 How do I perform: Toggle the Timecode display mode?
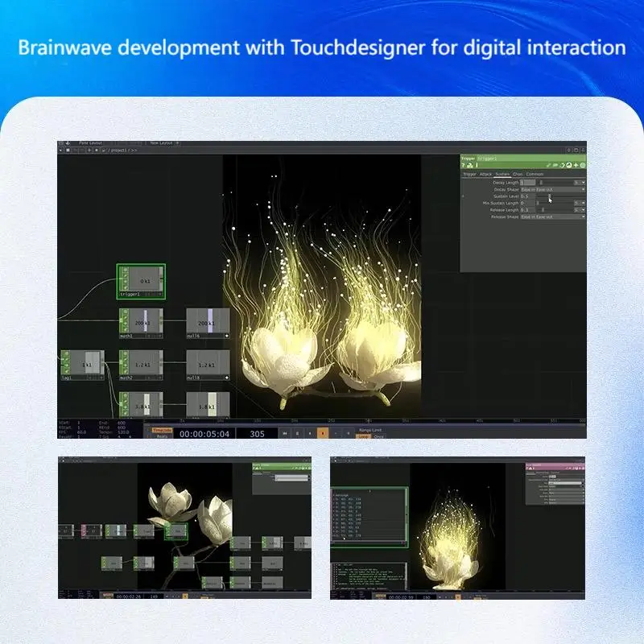pyautogui.click(x=162, y=430)
